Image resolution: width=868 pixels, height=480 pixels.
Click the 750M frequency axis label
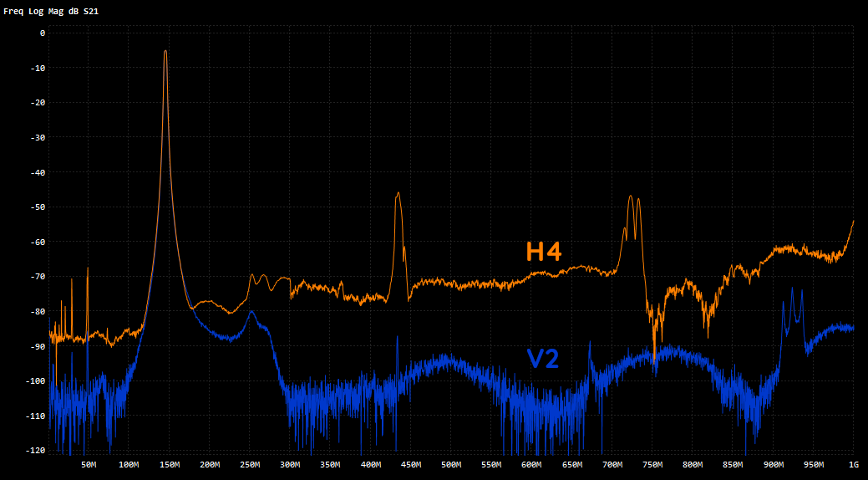(652, 464)
